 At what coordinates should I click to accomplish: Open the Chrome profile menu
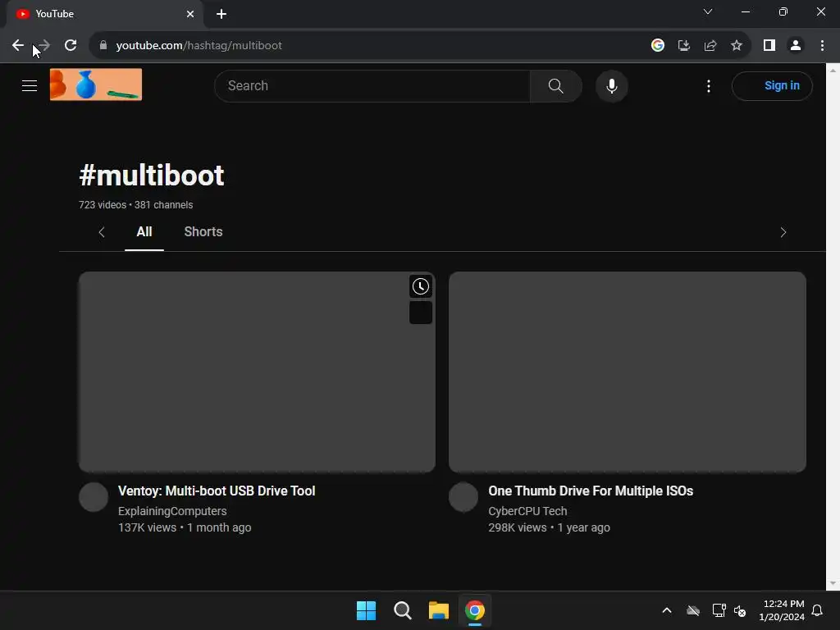[796, 46]
